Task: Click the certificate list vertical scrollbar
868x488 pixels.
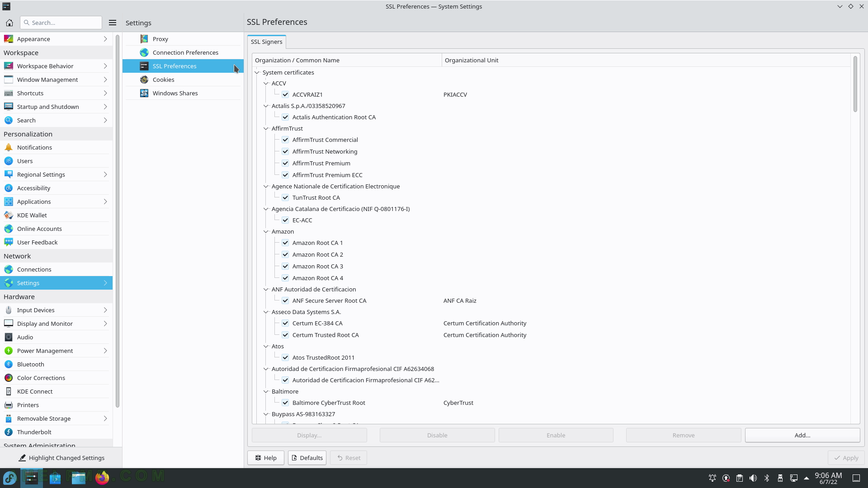Action: pos(855,84)
